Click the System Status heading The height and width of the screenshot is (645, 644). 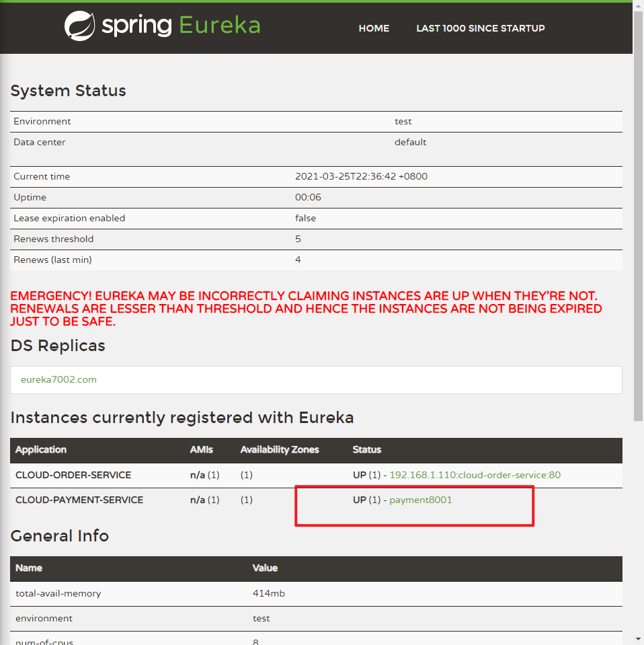(69, 91)
